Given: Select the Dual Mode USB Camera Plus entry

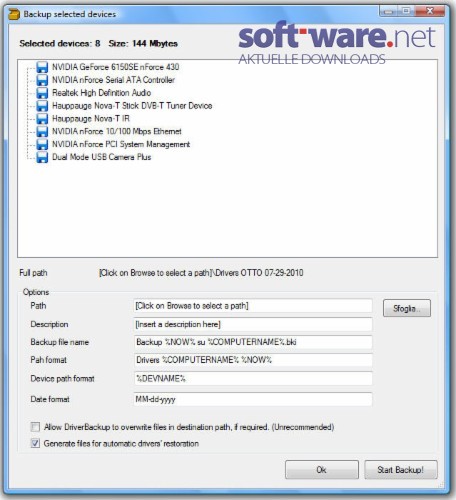Looking at the screenshot, I should (102, 157).
